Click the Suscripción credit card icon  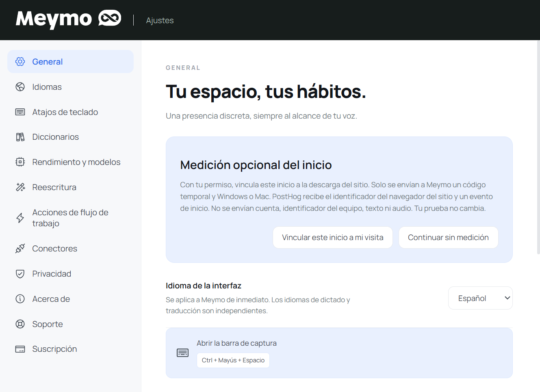point(20,349)
